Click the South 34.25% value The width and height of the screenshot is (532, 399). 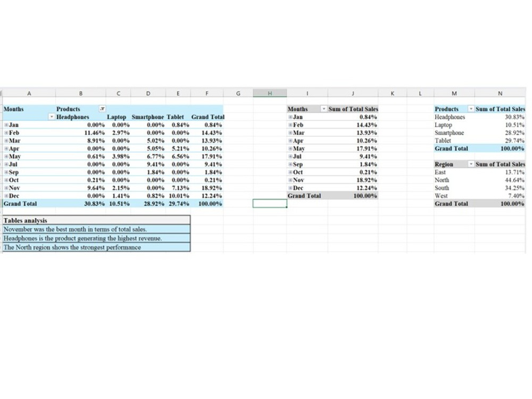coord(500,188)
